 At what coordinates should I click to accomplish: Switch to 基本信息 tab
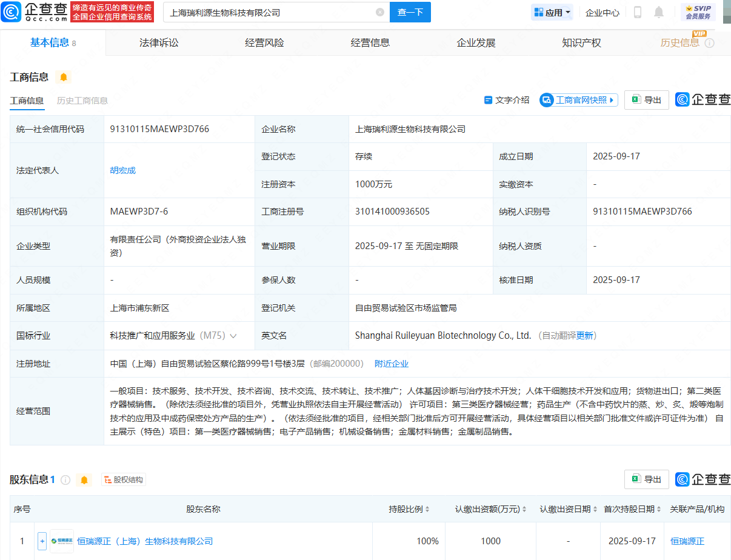tap(53, 42)
